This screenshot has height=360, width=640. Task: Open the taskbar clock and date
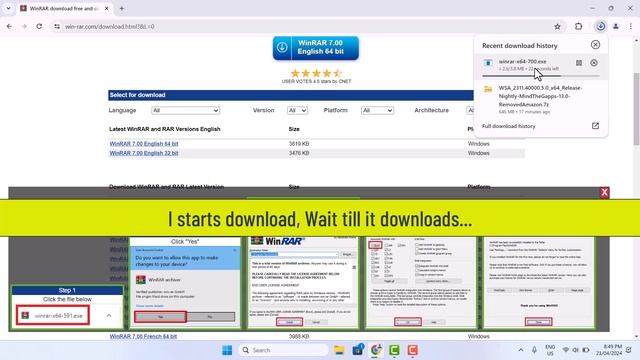click(x=609, y=350)
